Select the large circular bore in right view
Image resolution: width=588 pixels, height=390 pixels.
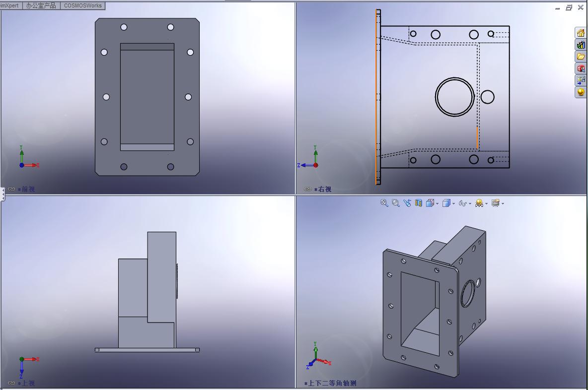click(x=454, y=97)
